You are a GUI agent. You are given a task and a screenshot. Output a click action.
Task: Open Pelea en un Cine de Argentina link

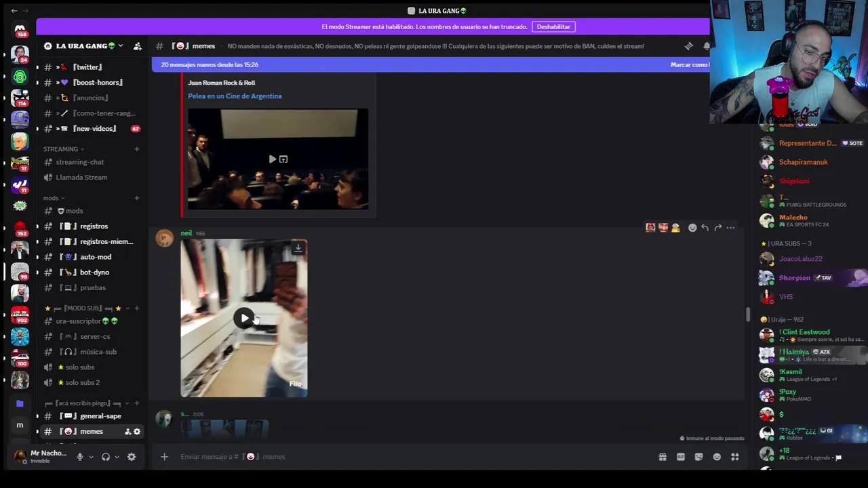point(235,96)
